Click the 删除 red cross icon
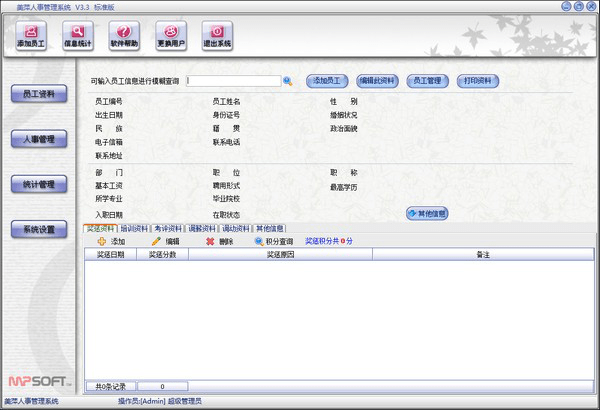The image size is (600, 410). coord(210,241)
